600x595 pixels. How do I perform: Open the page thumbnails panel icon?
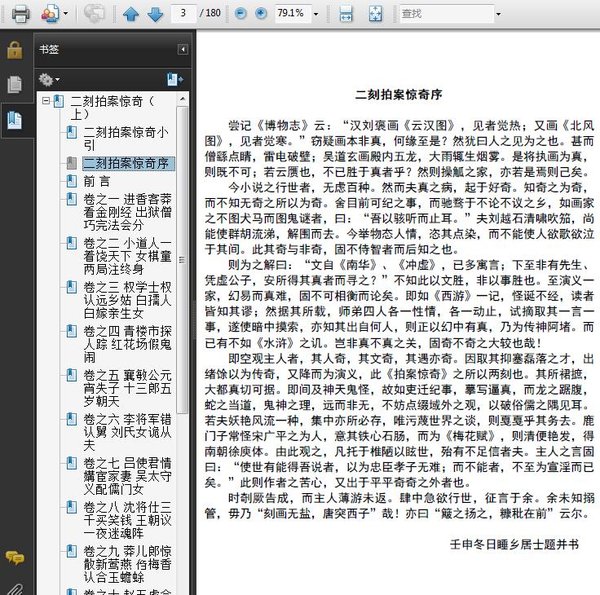click(14, 84)
